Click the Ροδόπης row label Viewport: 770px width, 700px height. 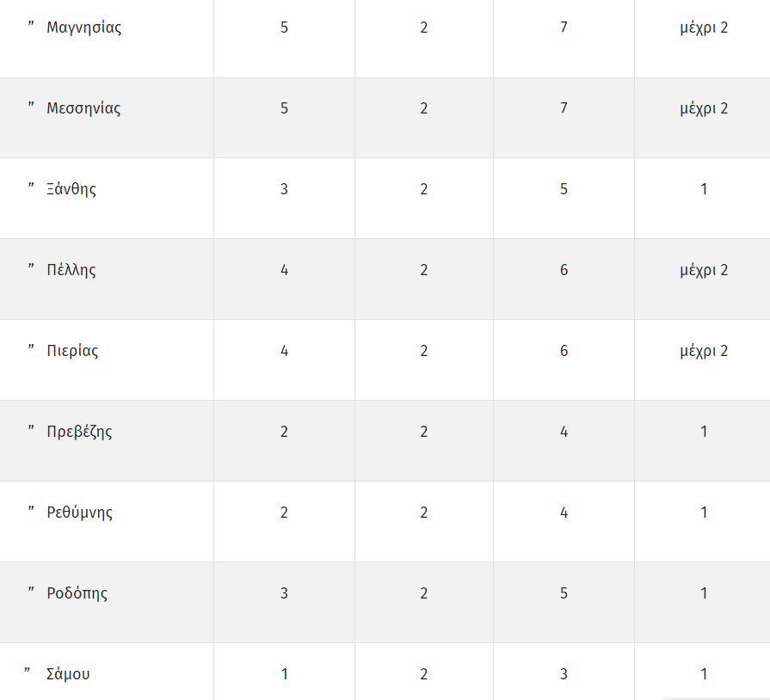tap(77, 593)
